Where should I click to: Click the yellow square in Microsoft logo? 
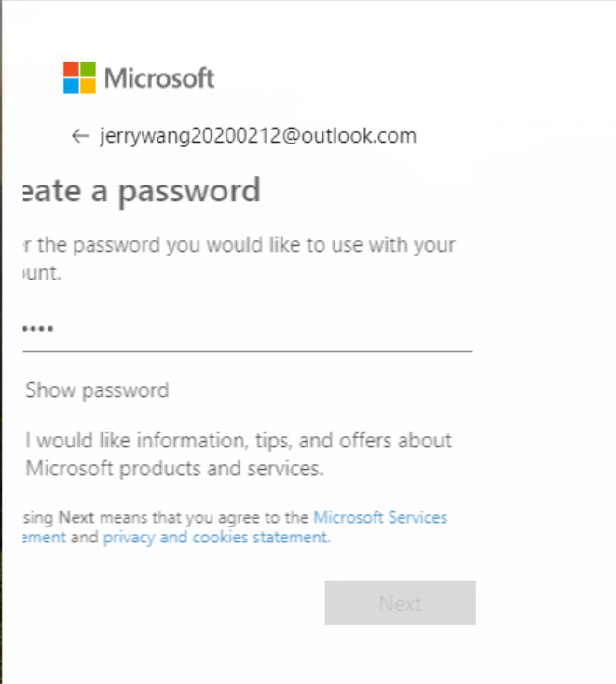coord(88,86)
